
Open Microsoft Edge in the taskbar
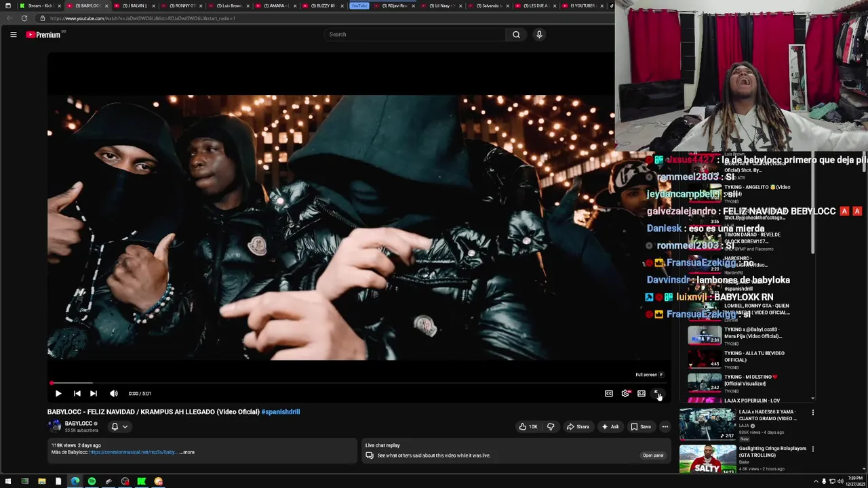(x=75, y=481)
